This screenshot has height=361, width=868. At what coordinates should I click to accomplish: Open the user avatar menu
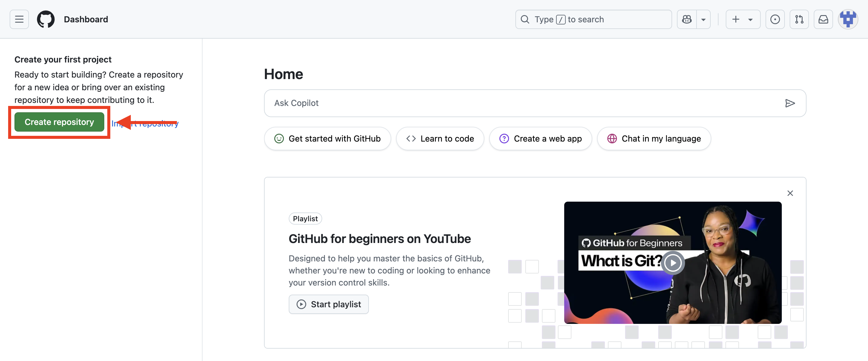click(848, 19)
